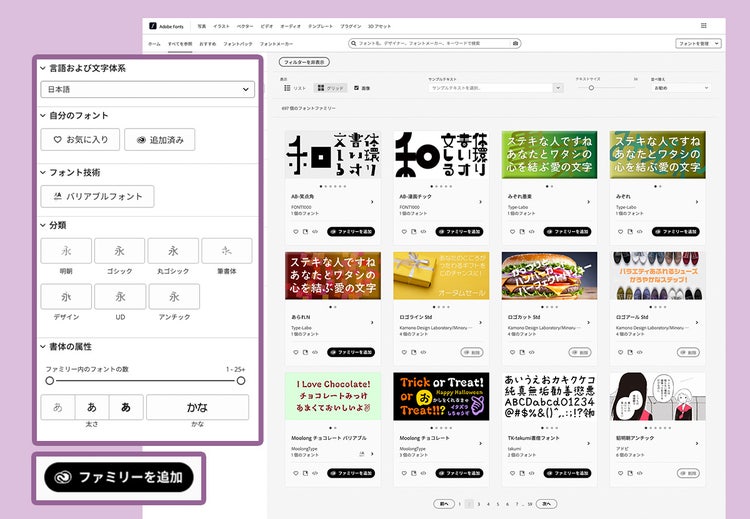The image size is (750, 519).
Task: Open the hamburger image thumbnail for ロゴカット Std
Action: [x=549, y=276]
